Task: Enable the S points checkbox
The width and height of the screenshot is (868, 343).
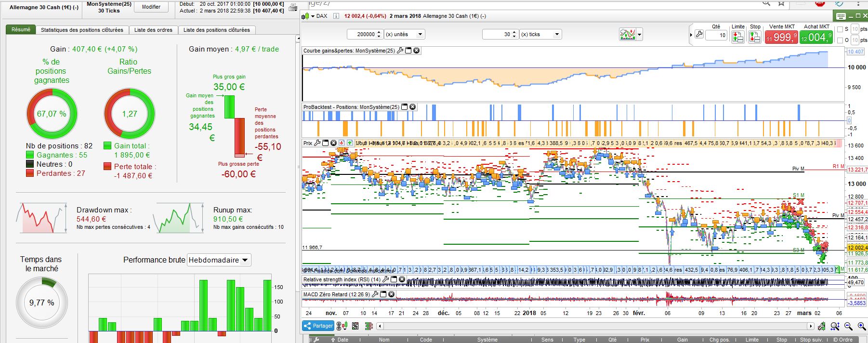Action: click(x=840, y=29)
